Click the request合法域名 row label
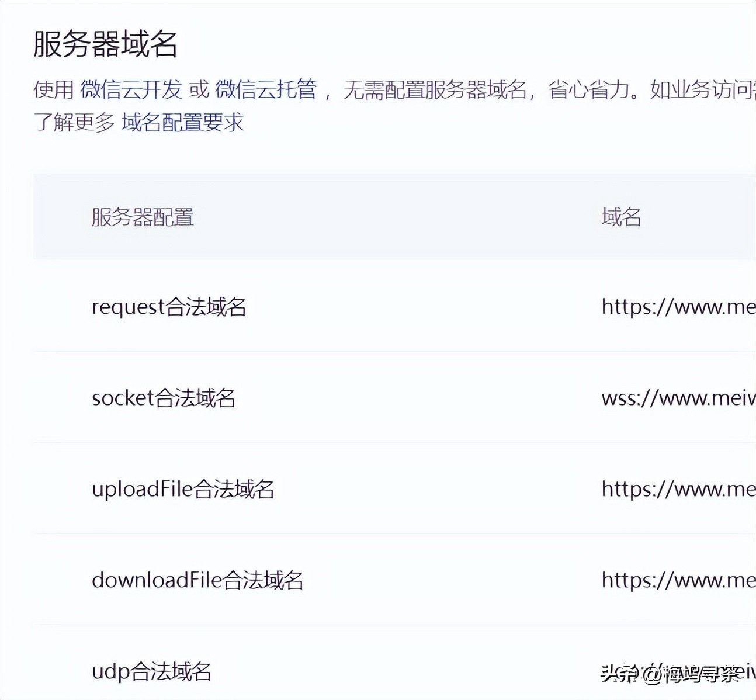756x700 pixels. pos(169,307)
